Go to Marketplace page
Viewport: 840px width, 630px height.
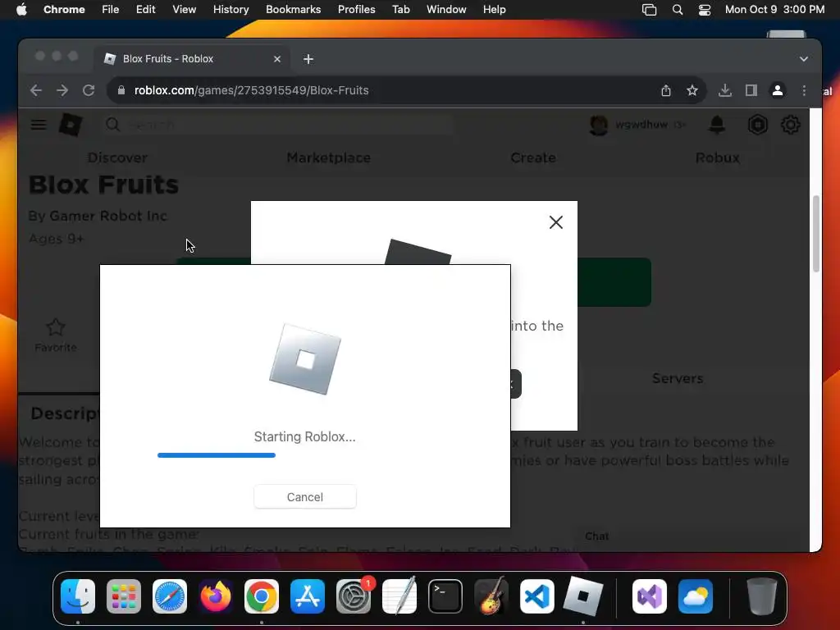(328, 157)
